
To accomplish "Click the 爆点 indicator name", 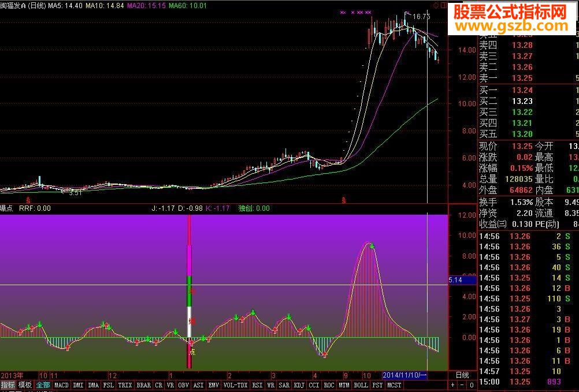I will coord(7,208).
